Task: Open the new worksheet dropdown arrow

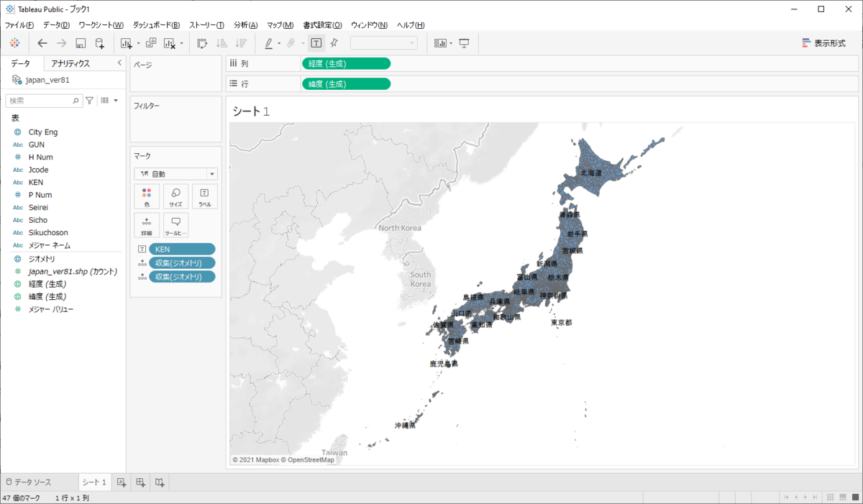Action: pos(138,43)
